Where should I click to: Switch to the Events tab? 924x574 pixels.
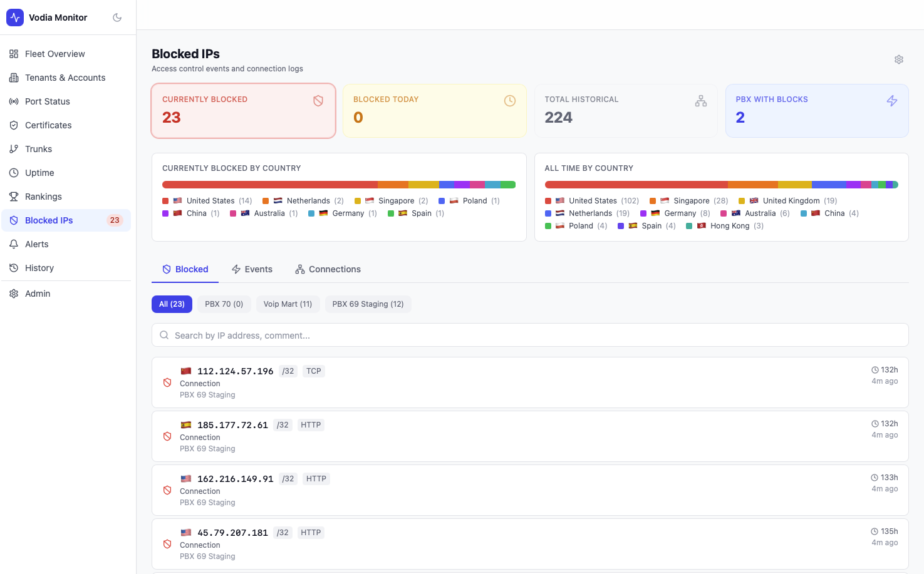[x=252, y=269]
